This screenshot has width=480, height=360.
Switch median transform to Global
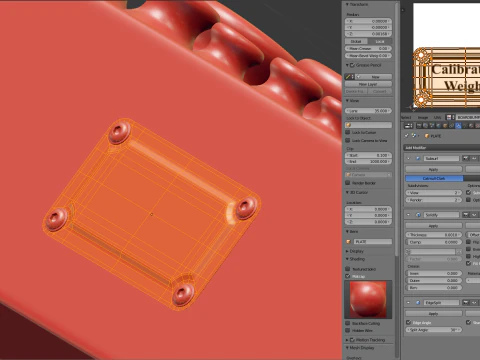(356, 41)
